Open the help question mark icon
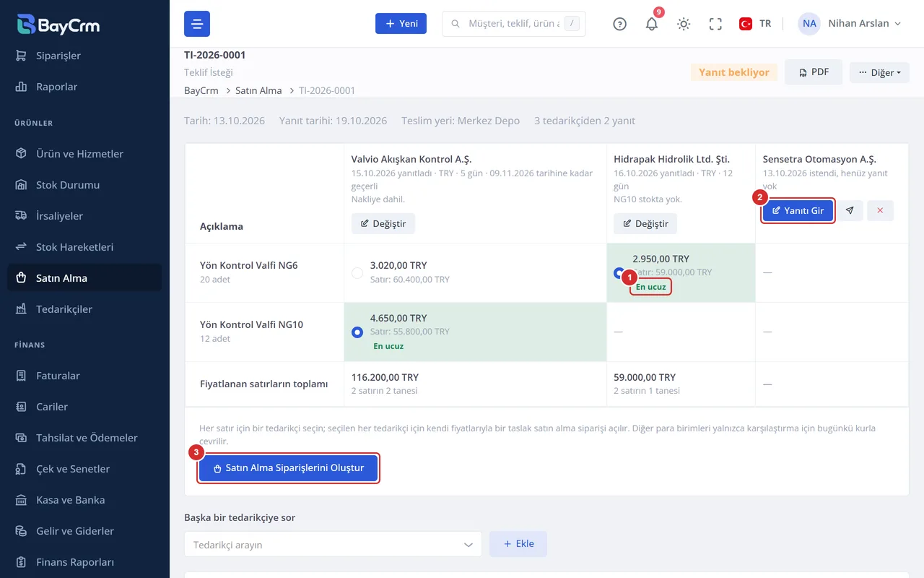The height and width of the screenshot is (578, 924). click(619, 24)
